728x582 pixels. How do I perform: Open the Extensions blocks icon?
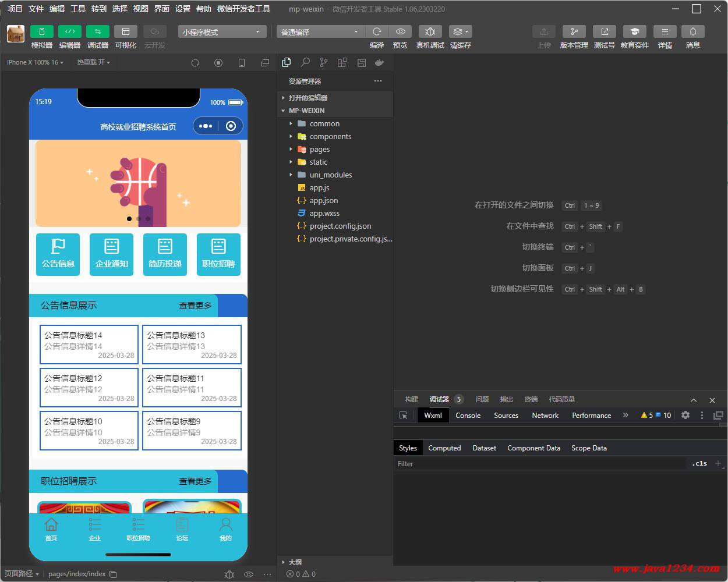[342, 62]
